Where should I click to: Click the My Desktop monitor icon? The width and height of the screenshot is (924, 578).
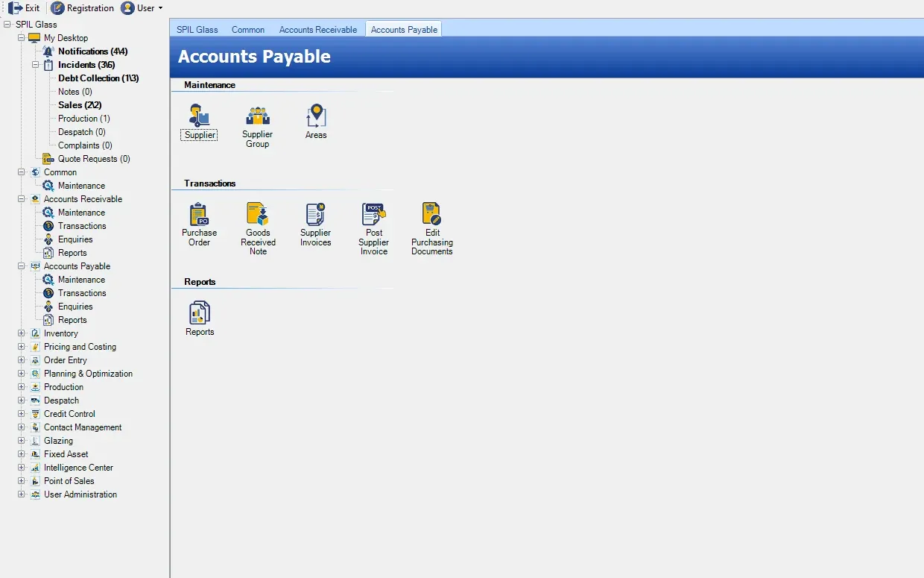(x=34, y=38)
